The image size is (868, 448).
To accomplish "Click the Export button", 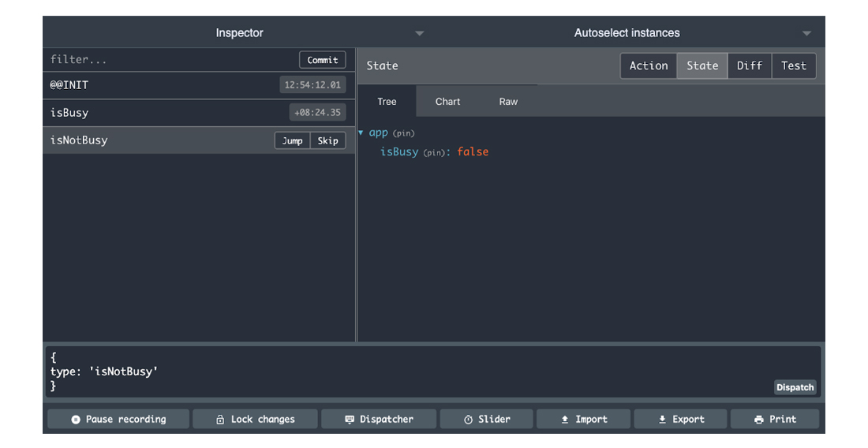I will (x=680, y=420).
